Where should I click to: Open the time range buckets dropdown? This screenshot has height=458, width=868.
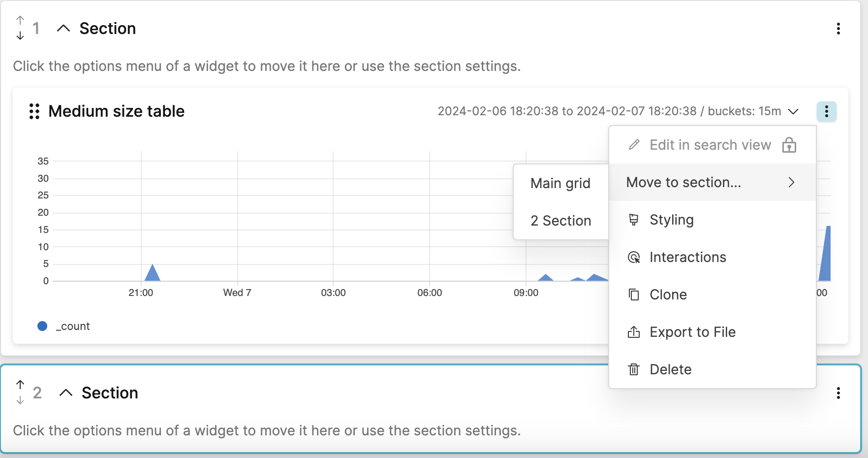point(793,111)
